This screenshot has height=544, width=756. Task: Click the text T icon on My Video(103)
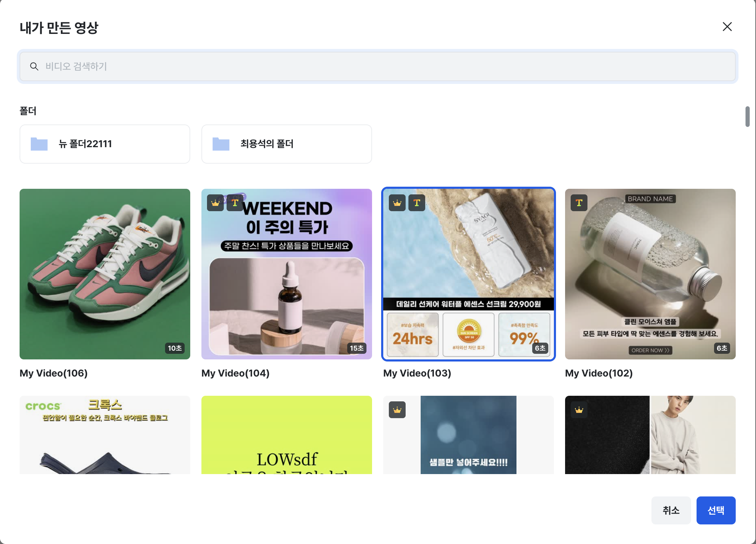tap(417, 203)
